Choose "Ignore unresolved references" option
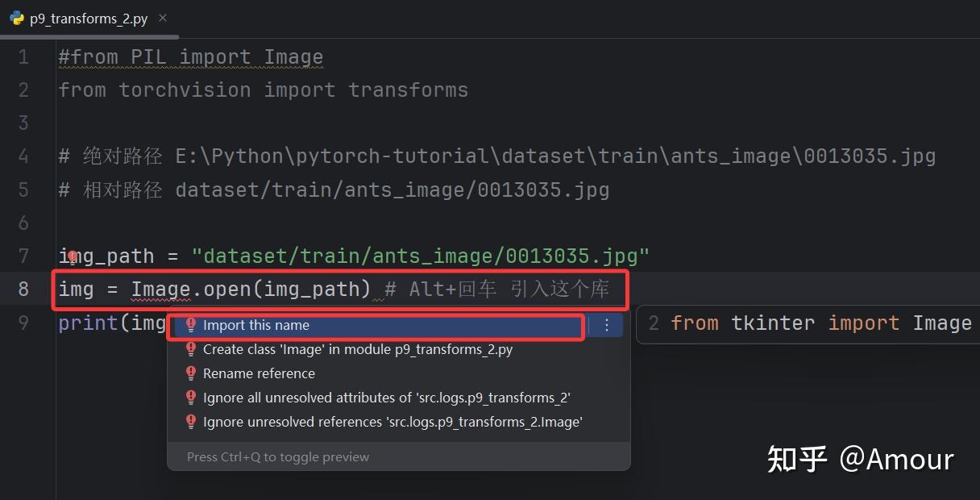This screenshot has height=500, width=980. 392,422
